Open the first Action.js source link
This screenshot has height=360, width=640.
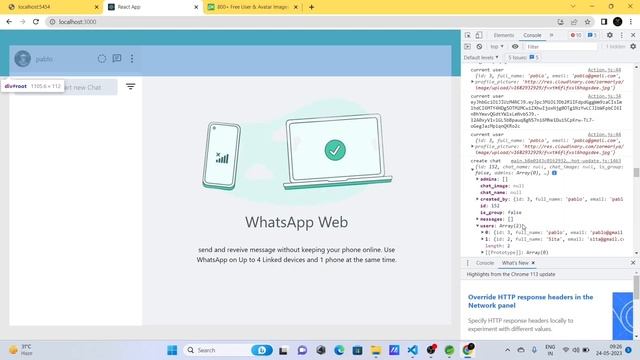point(604,70)
